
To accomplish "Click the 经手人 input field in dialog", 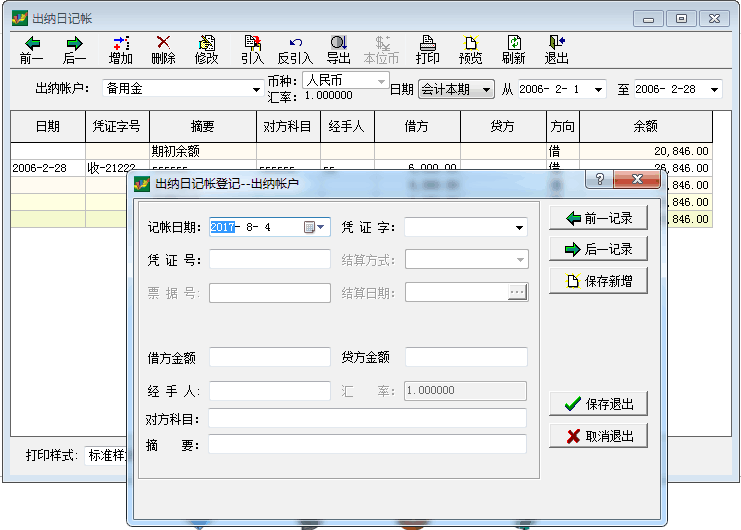I will (x=270, y=391).
